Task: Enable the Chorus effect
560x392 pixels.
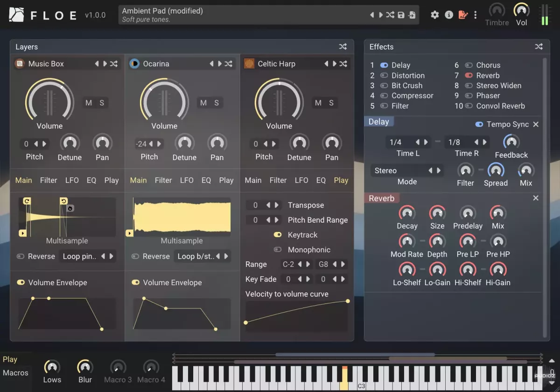Action: [x=469, y=65]
